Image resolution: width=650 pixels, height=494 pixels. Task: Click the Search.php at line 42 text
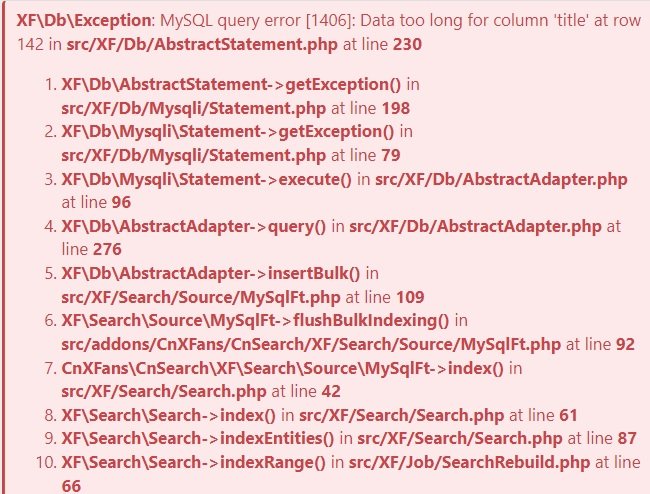201,392
